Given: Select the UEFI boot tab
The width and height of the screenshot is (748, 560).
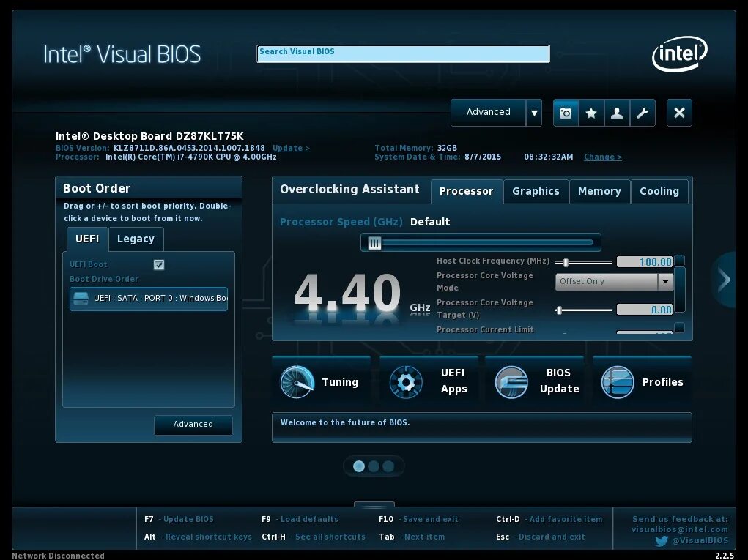Looking at the screenshot, I should [x=87, y=239].
